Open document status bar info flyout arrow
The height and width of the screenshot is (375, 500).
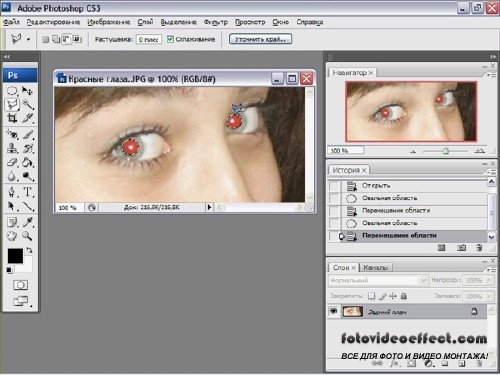point(209,207)
